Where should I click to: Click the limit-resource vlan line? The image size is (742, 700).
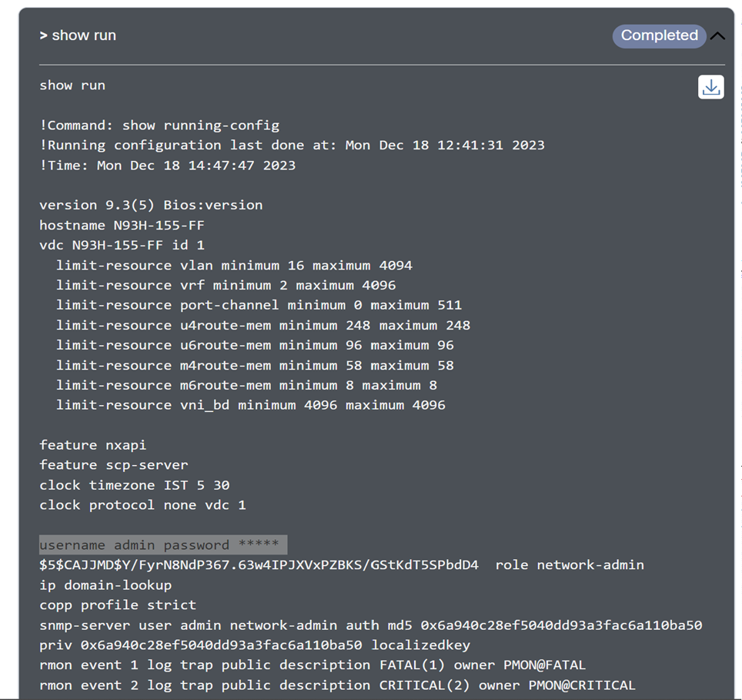pos(234,265)
